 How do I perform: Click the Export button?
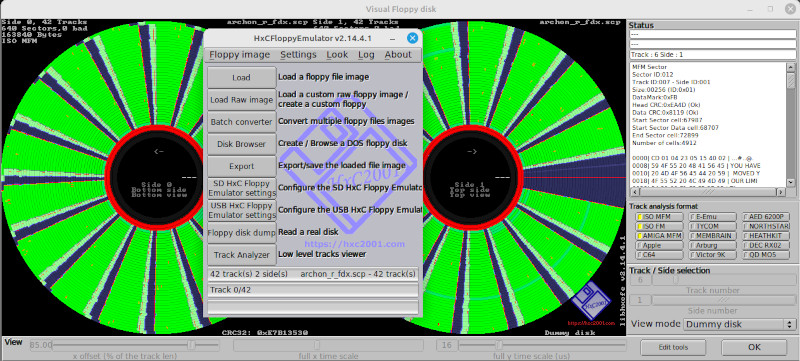(241, 166)
